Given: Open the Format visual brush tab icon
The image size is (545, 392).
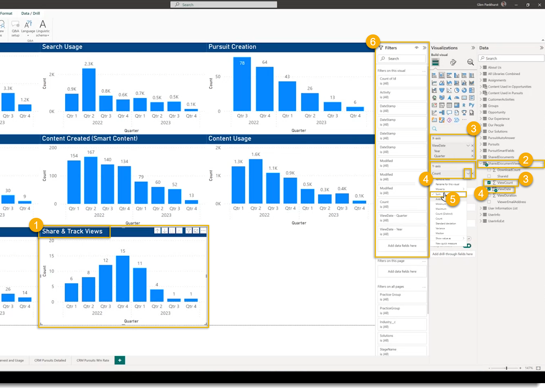Looking at the screenshot, I should 453,62.
